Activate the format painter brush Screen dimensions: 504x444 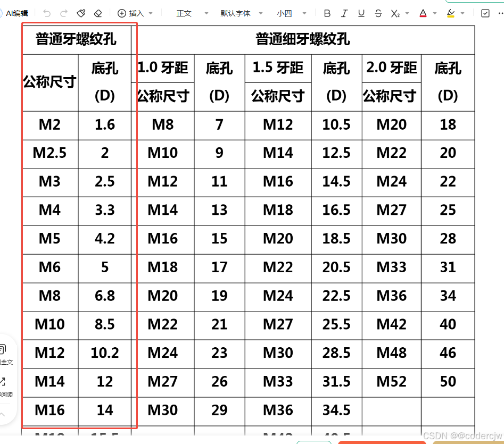tap(81, 13)
